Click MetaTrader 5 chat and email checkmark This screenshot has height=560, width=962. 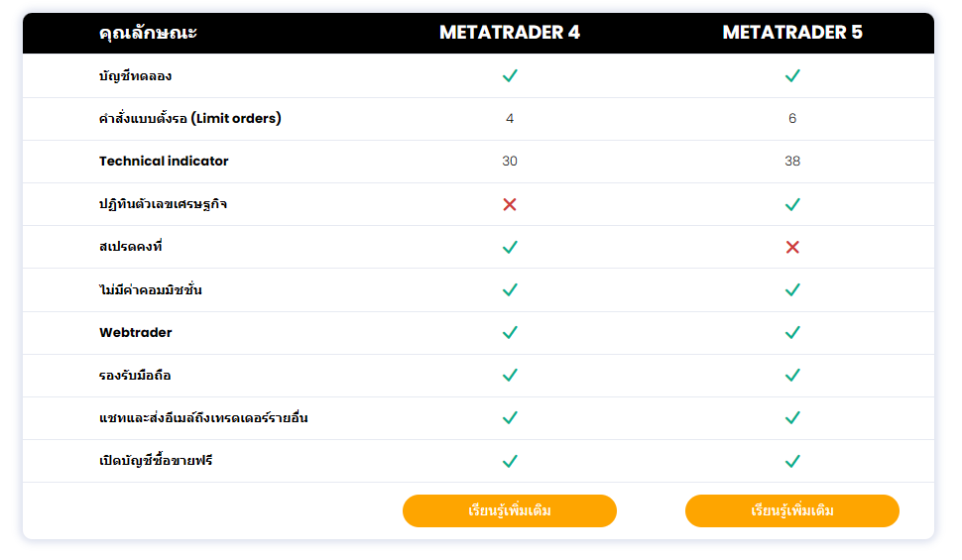pos(792,417)
